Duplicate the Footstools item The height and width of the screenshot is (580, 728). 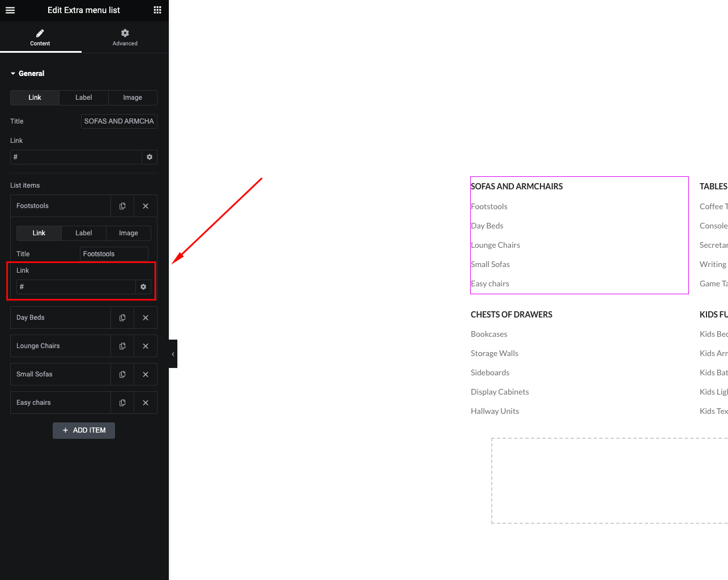pos(122,206)
